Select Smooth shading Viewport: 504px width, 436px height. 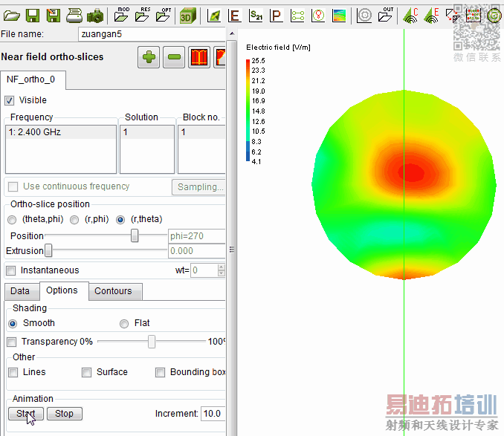click(x=13, y=324)
